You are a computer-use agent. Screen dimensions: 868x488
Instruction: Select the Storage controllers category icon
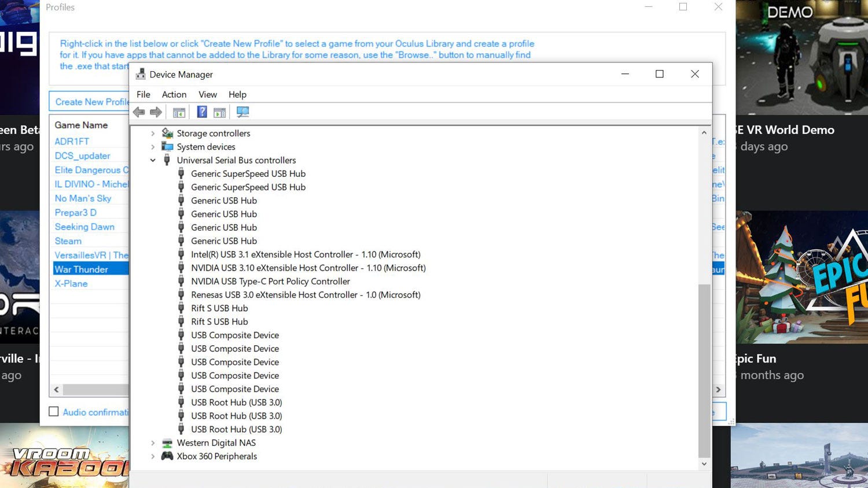tap(167, 133)
